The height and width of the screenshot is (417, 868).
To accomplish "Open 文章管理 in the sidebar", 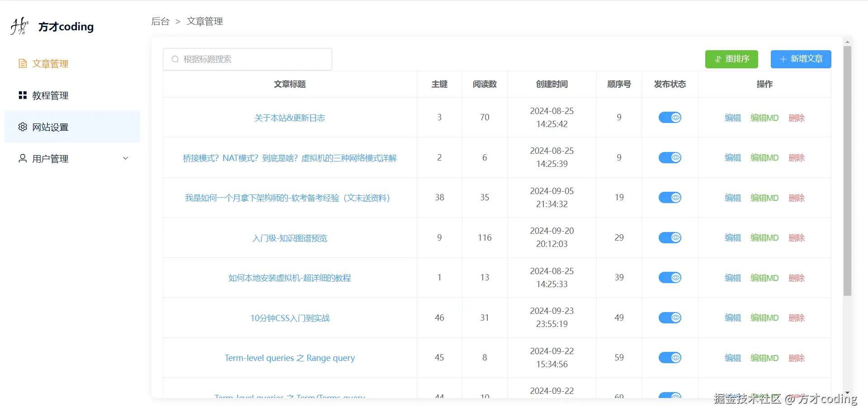I will (72, 64).
